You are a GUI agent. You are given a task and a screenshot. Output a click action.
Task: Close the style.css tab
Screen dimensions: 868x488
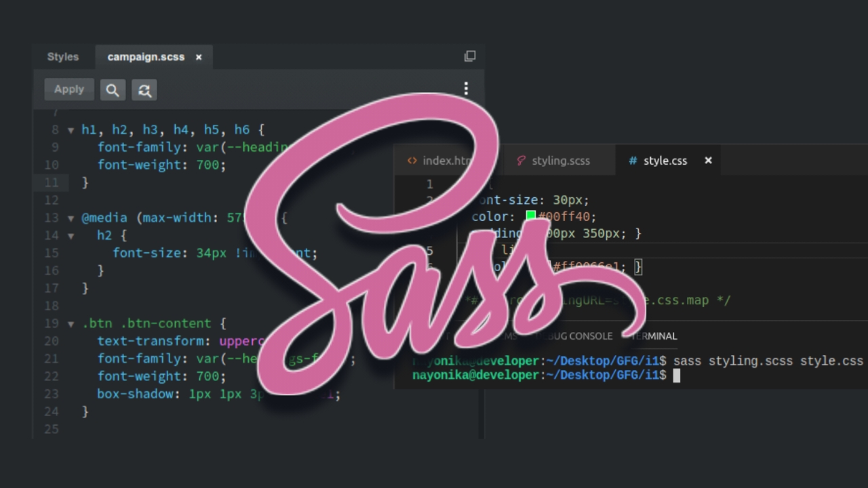pyautogui.click(x=708, y=161)
